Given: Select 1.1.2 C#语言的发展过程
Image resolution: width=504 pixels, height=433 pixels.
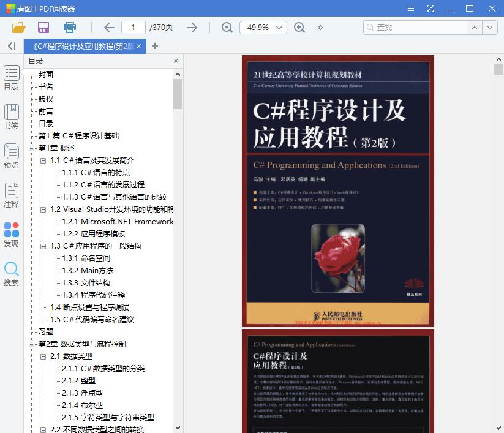Looking at the screenshot, I should (103, 185).
